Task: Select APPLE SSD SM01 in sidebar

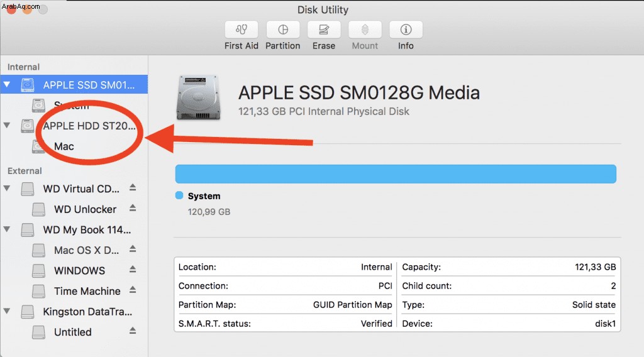Action: pos(74,84)
